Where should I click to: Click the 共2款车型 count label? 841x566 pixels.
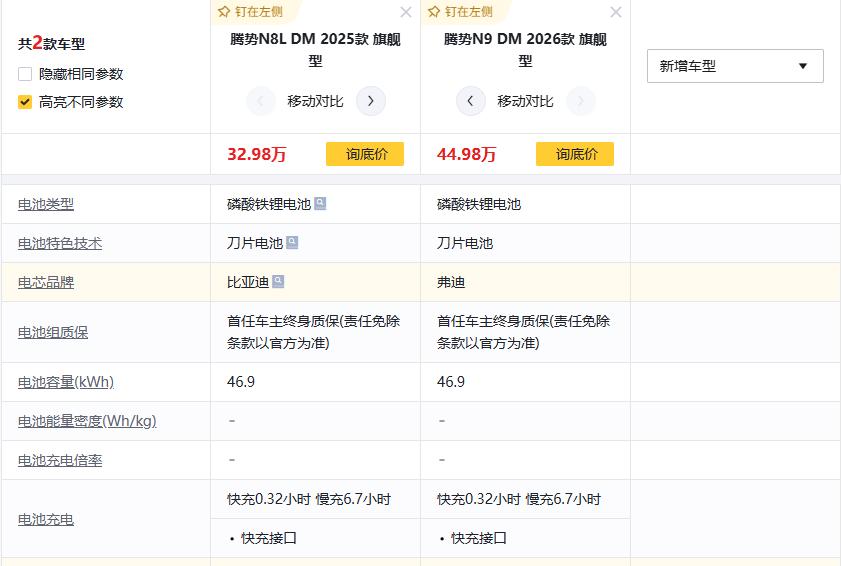pyautogui.click(x=51, y=43)
